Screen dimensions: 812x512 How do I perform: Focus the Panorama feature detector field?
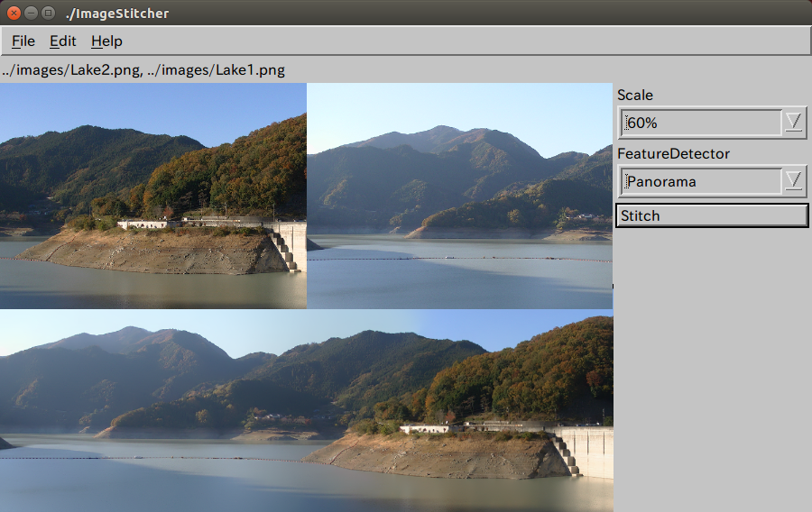[x=700, y=181]
